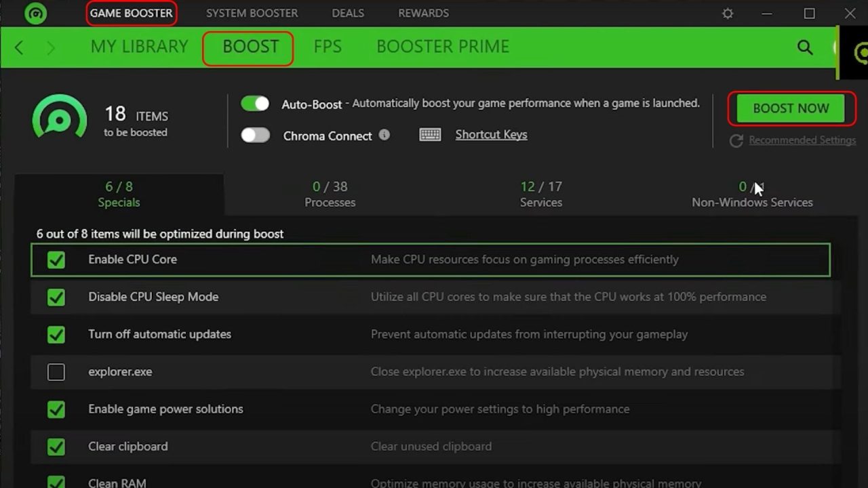Click 'Change your power settings to high performance'
Viewport: 868px width, 488px height.
500,409
